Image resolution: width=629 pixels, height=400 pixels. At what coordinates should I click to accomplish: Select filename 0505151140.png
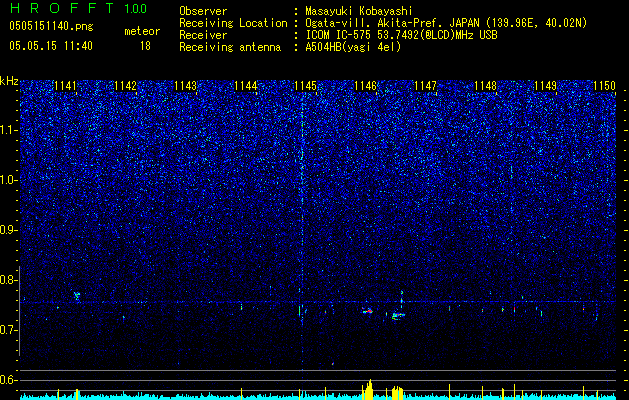pos(51,27)
